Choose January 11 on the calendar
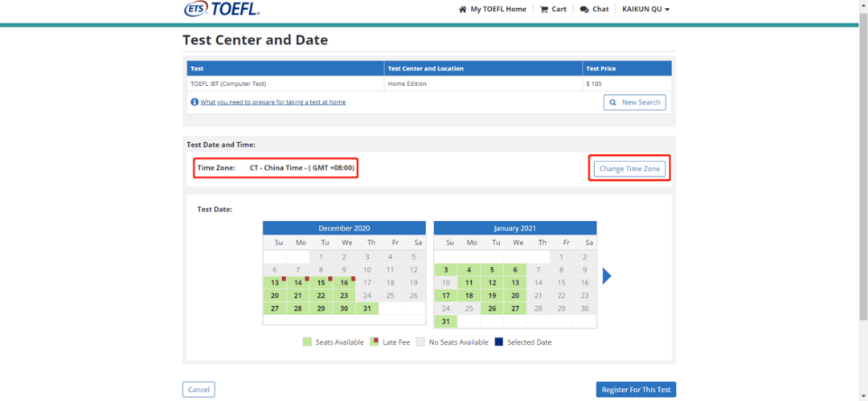This screenshot has width=868, height=401. (469, 283)
